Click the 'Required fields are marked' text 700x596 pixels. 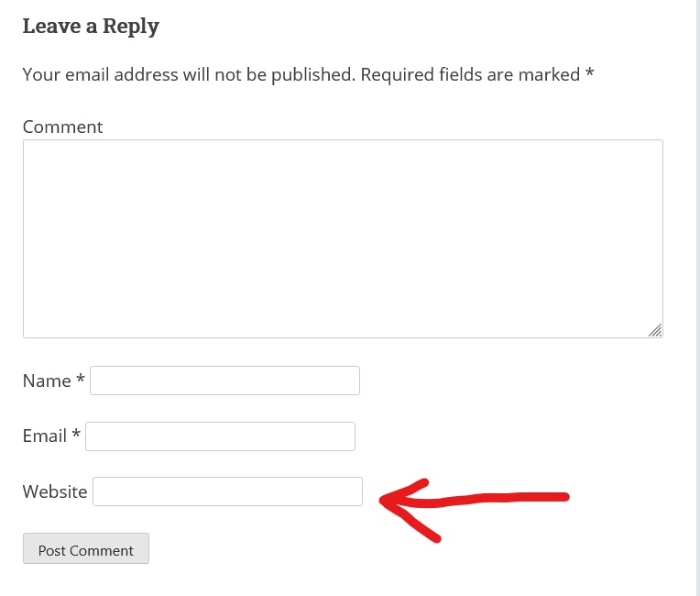pos(470,74)
